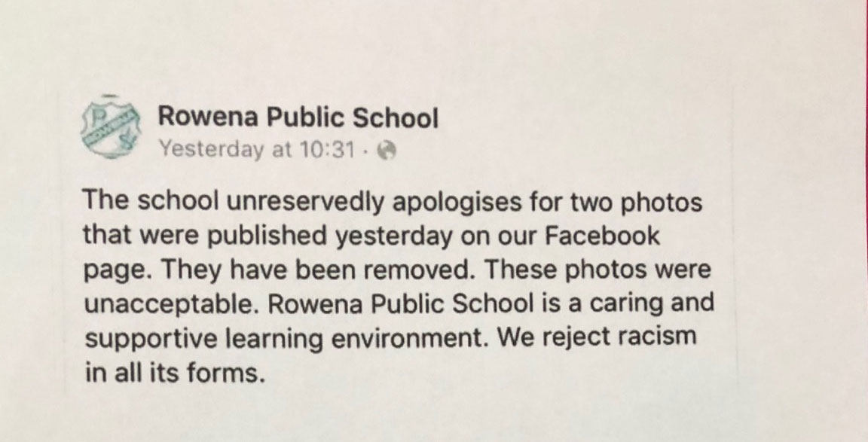Click the dot separator beside the timestamp

click(x=365, y=151)
